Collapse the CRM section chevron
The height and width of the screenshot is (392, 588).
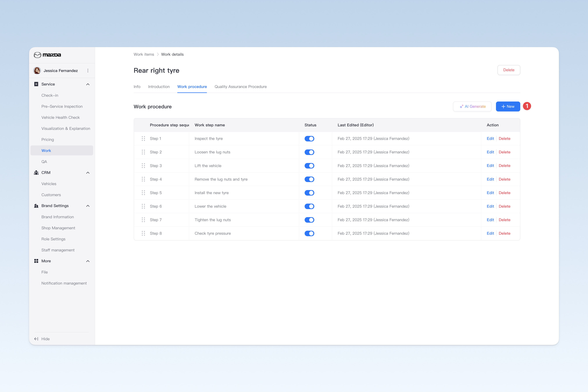coord(88,172)
